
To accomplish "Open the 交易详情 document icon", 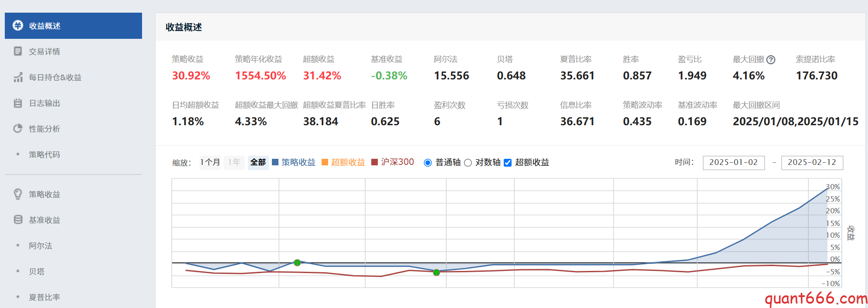I will pos(18,51).
